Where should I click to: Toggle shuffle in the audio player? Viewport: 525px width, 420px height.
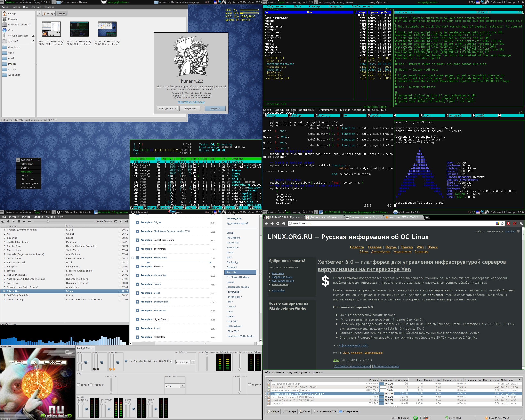(121, 221)
